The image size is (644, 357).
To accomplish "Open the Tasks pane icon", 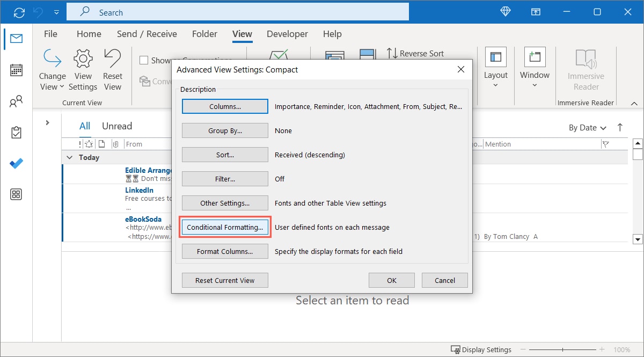I will pyautogui.click(x=16, y=132).
